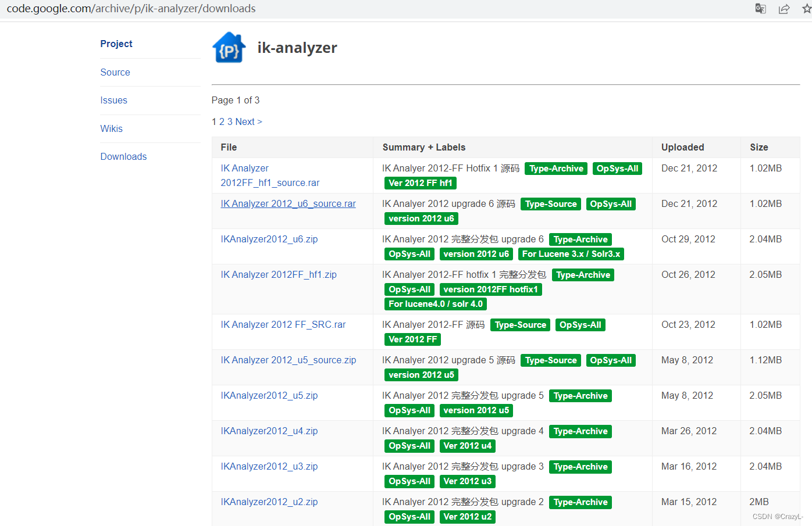812x526 pixels.
Task: Download IKAnalyzer2012_u5.zip file
Action: tap(269, 395)
